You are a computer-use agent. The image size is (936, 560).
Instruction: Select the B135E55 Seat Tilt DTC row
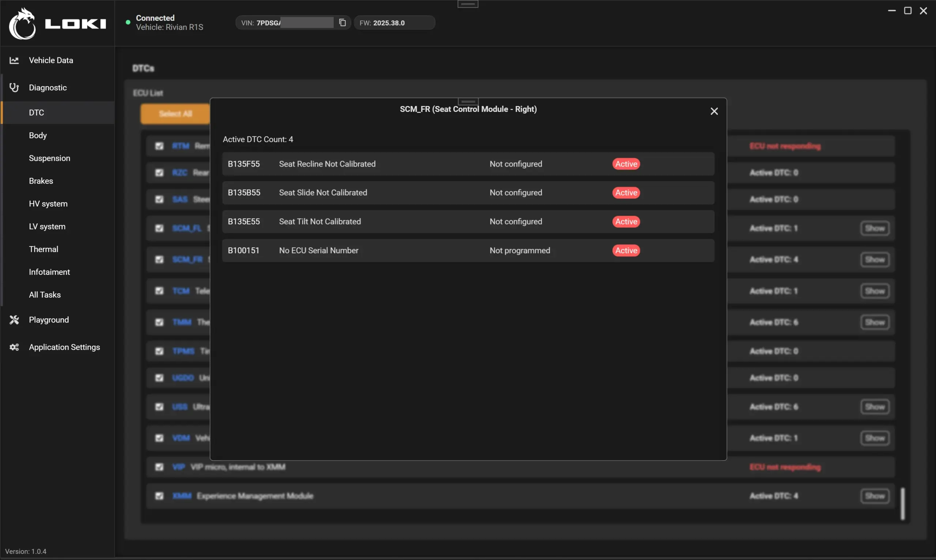click(x=468, y=222)
